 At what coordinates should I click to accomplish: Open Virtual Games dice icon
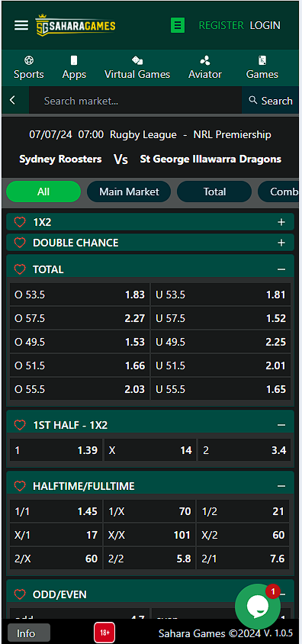pos(137,61)
